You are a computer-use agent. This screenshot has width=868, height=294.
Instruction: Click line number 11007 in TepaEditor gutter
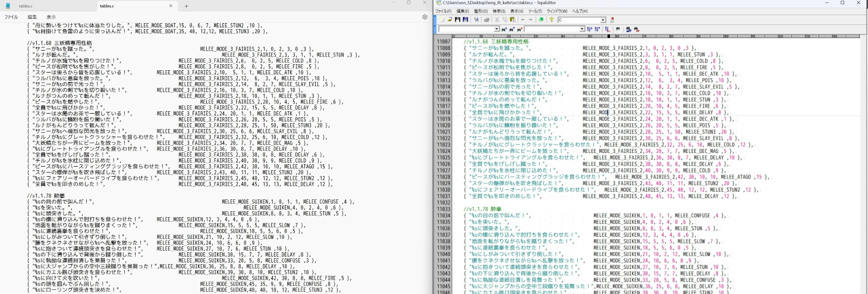point(443,42)
